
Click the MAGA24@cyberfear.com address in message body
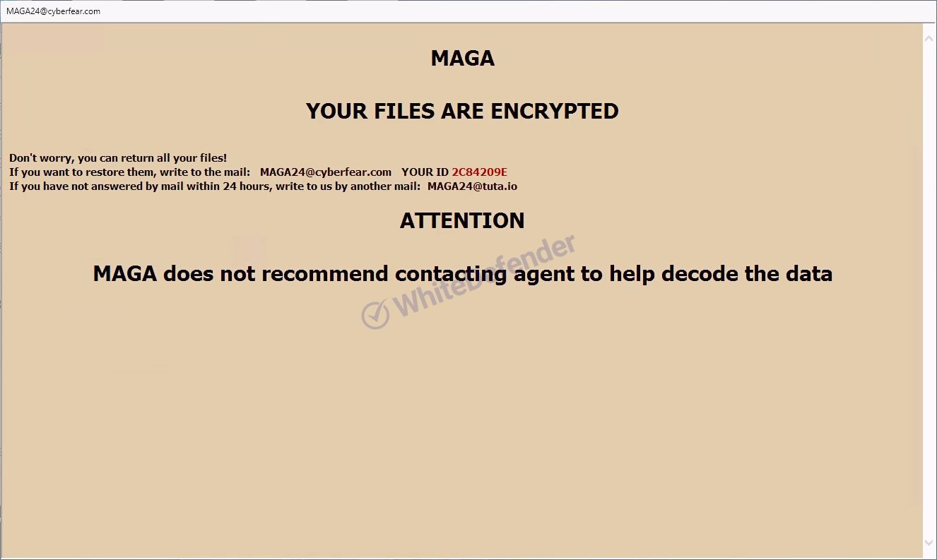(x=326, y=172)
